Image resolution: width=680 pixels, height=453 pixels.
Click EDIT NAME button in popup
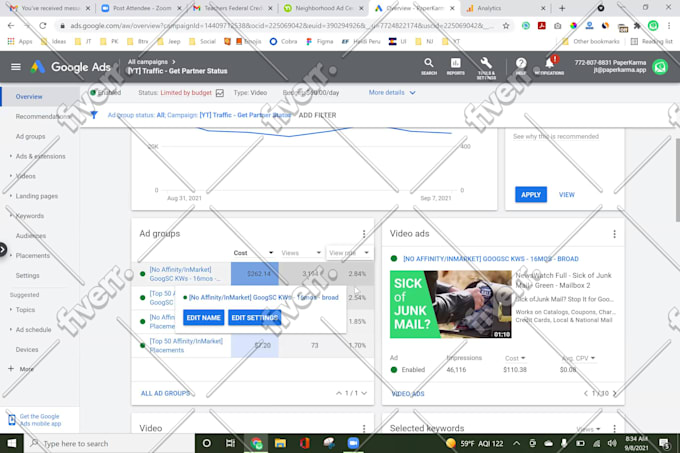pos(203,318)
